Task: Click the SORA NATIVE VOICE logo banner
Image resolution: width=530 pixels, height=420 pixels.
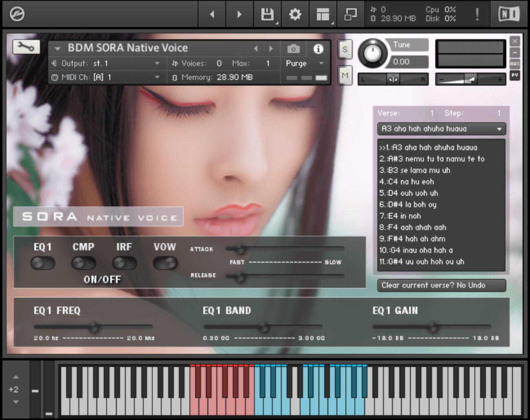Action: [98, 217]
